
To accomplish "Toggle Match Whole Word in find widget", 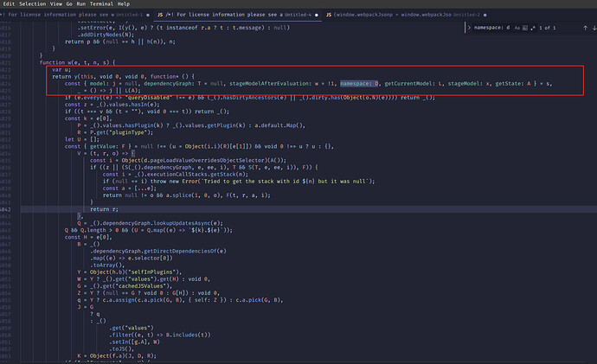I will click(x=525, y=28).
